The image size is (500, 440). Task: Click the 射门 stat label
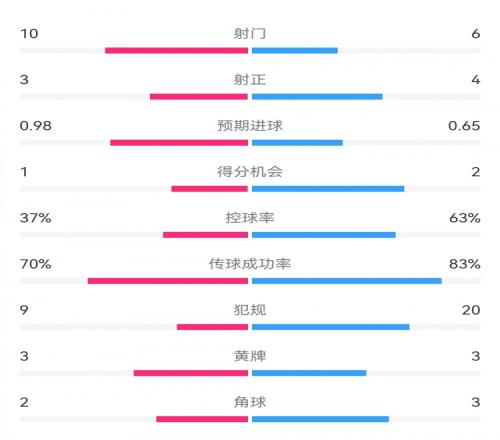tap(250, 33)
